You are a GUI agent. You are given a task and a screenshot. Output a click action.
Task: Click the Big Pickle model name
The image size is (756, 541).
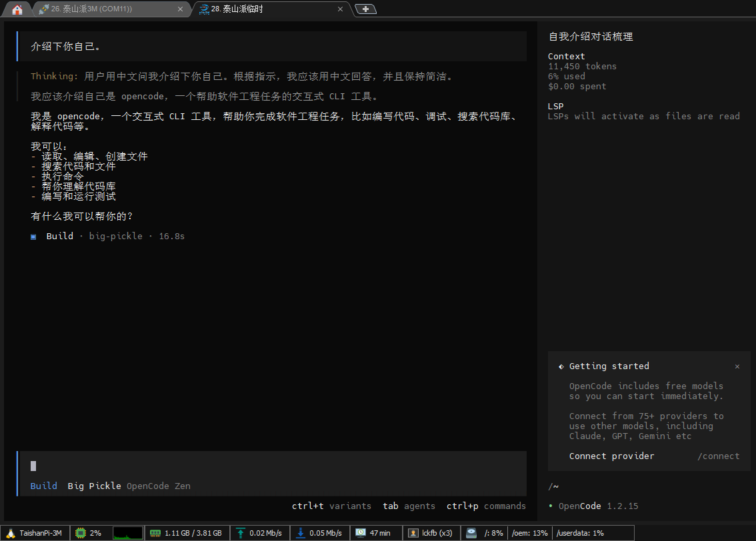[x=95, y=486]
